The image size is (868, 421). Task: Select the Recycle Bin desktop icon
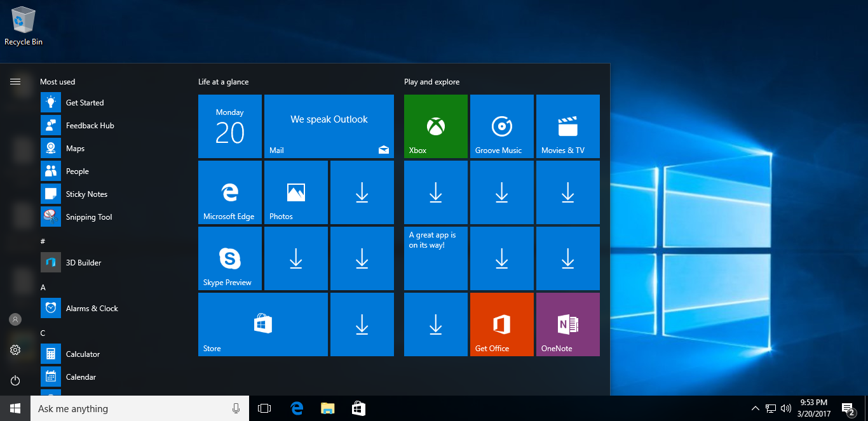point(24,26)
